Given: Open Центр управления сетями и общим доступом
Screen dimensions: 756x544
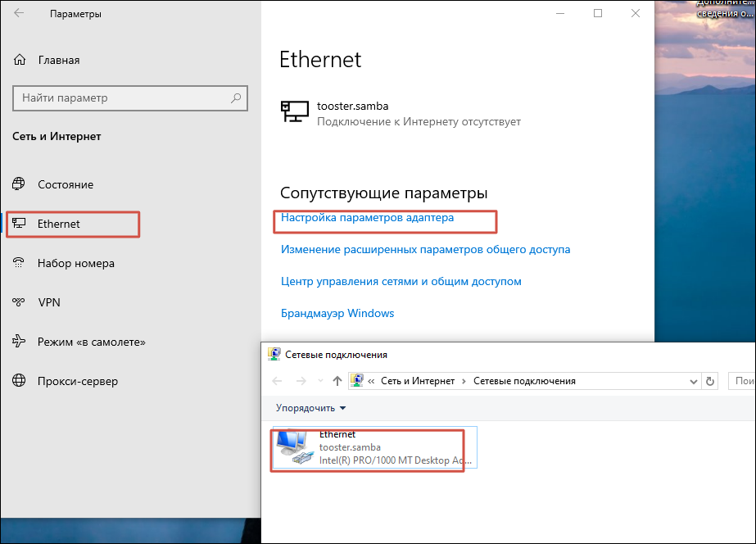Looking at the screenshot, I should [x=401, y=281].
